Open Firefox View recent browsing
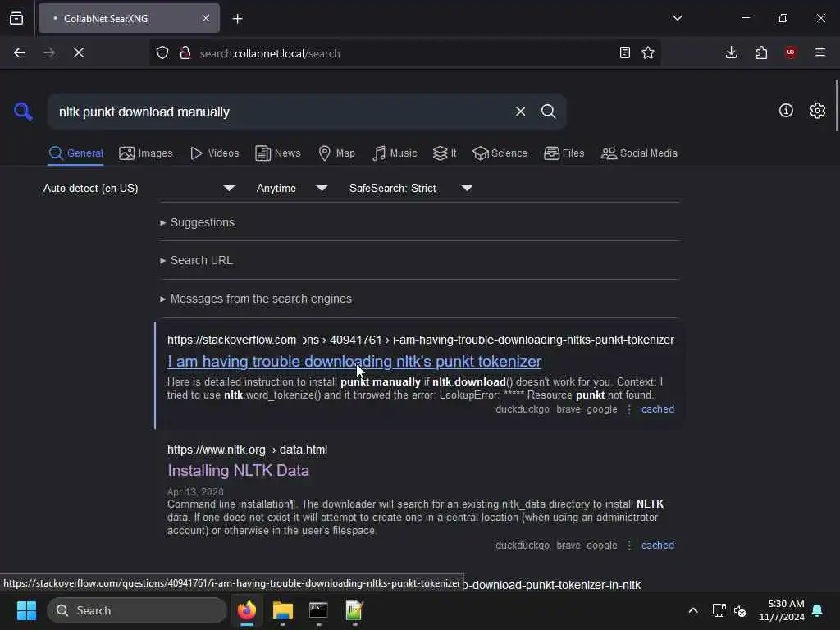This screenshot has height=630, width=840. [x=16, y=19]
